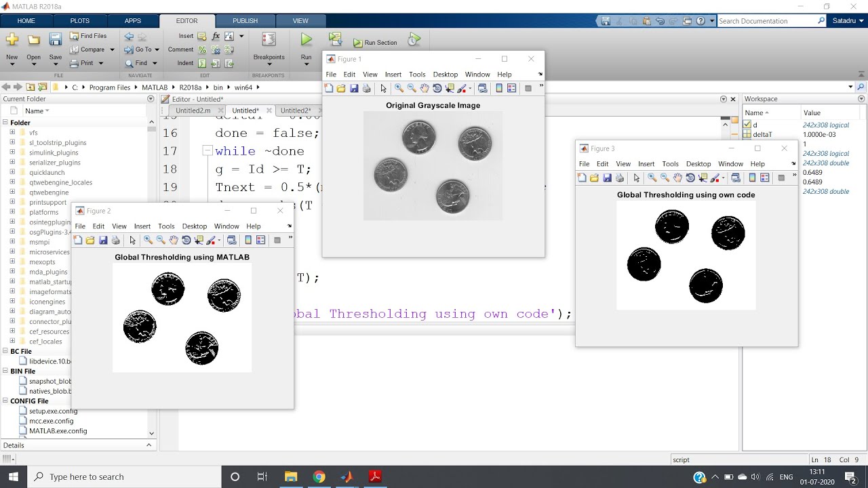Click the Run and Time stopwatch icon

[414, 40]
